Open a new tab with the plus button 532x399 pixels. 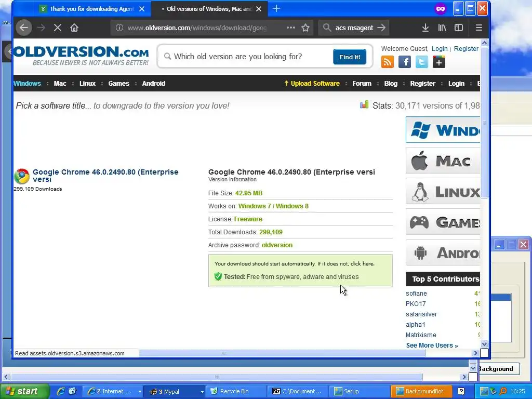click(x=276, y=8)
